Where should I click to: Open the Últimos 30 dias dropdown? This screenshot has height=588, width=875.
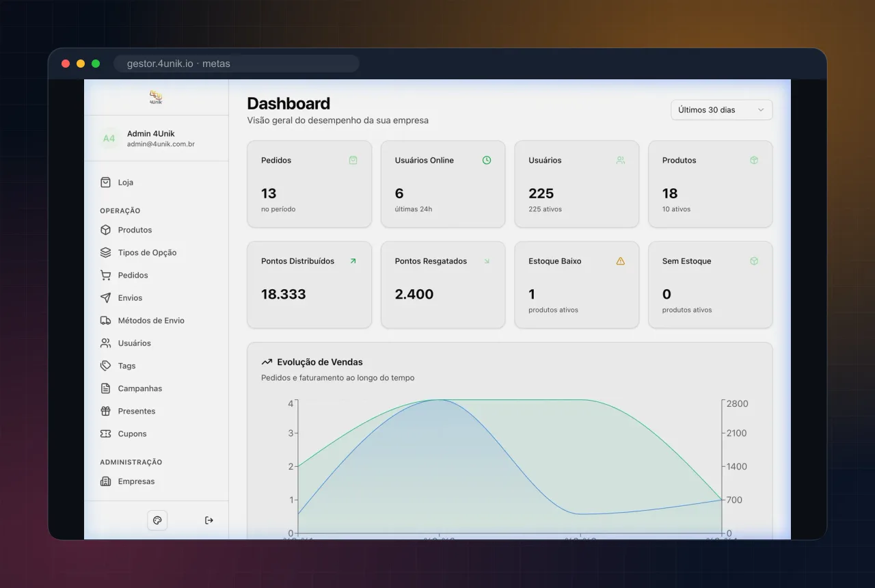coord(722,110)
